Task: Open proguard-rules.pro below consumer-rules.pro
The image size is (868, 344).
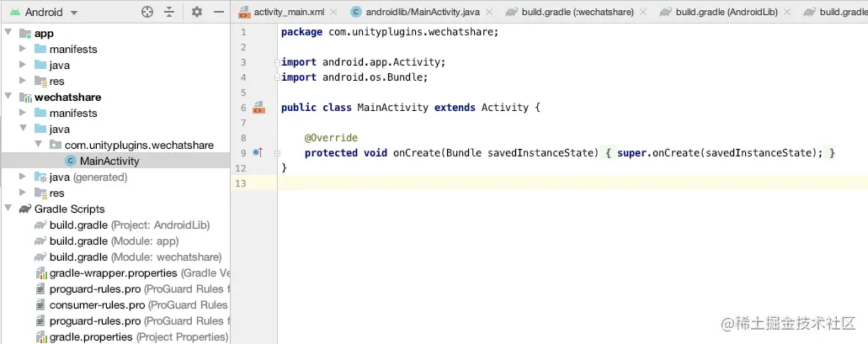Action: (x=133, y=320)
